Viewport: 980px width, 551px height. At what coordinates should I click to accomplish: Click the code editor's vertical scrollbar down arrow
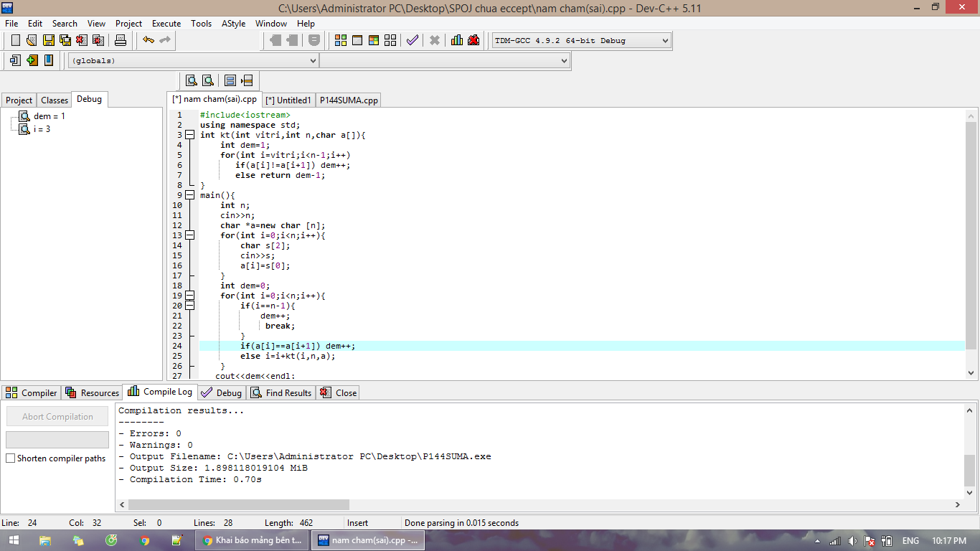[x=972, y=373]
